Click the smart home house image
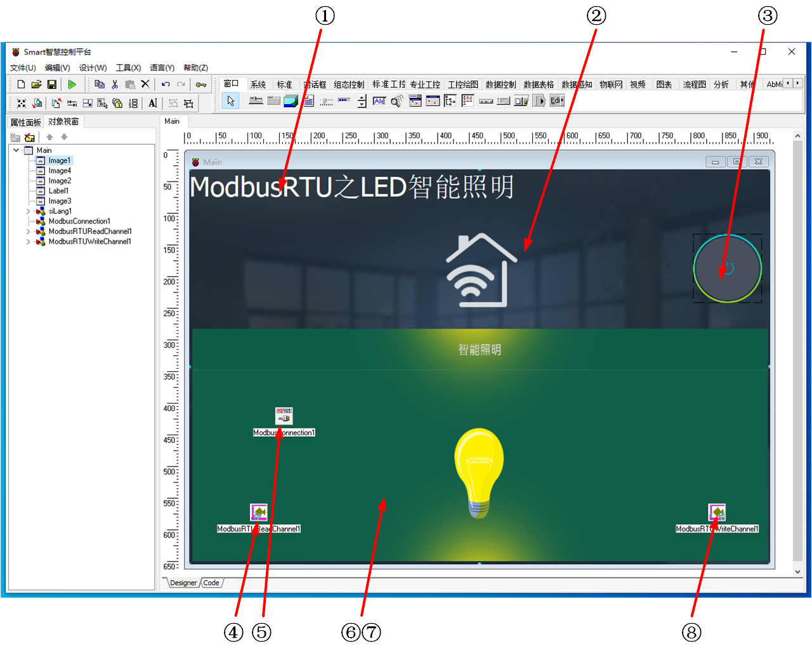This screenshot has height=653, width=812. [481, 270]
